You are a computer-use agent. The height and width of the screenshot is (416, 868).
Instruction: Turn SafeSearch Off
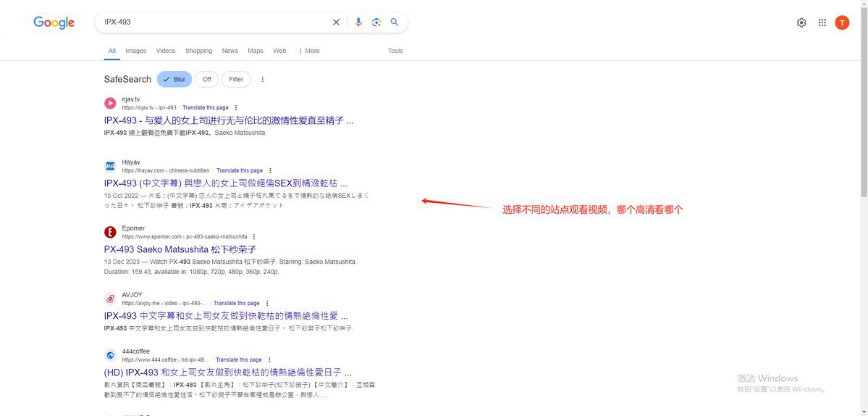click(206, 79)
